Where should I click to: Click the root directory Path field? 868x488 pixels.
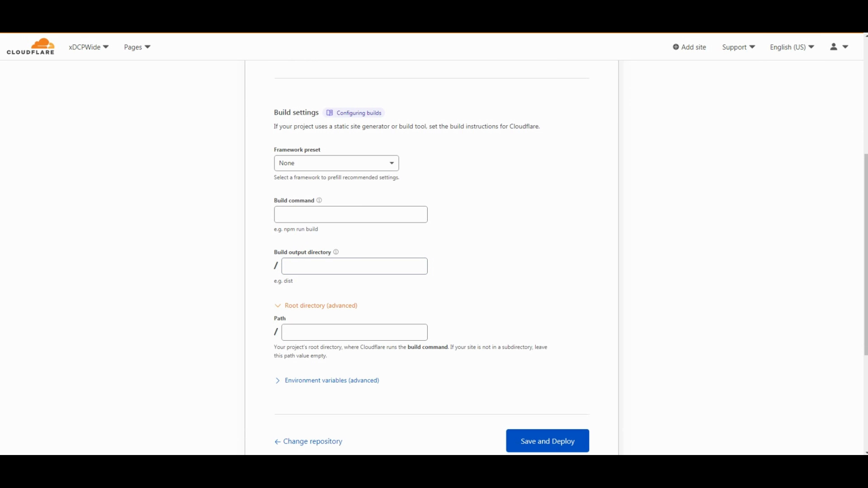coord(354,333)
